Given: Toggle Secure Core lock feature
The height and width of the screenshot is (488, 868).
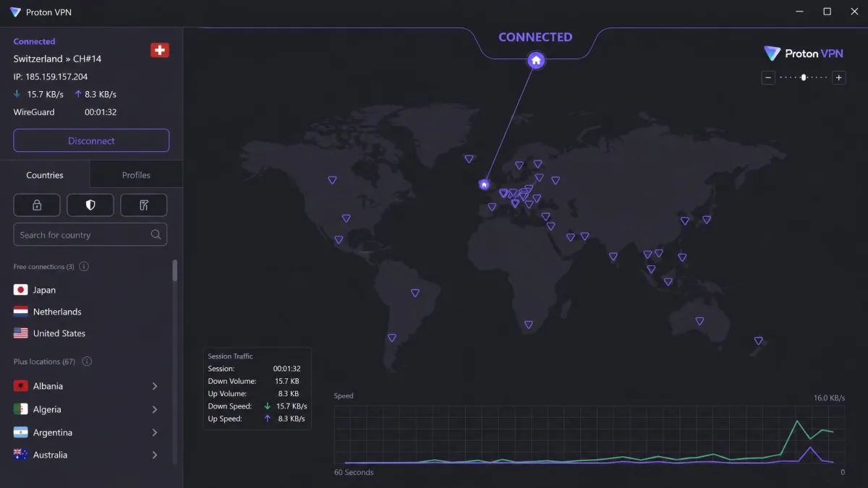Looking at the screenshot, I should pyautogui.click(x=37, y=205).
